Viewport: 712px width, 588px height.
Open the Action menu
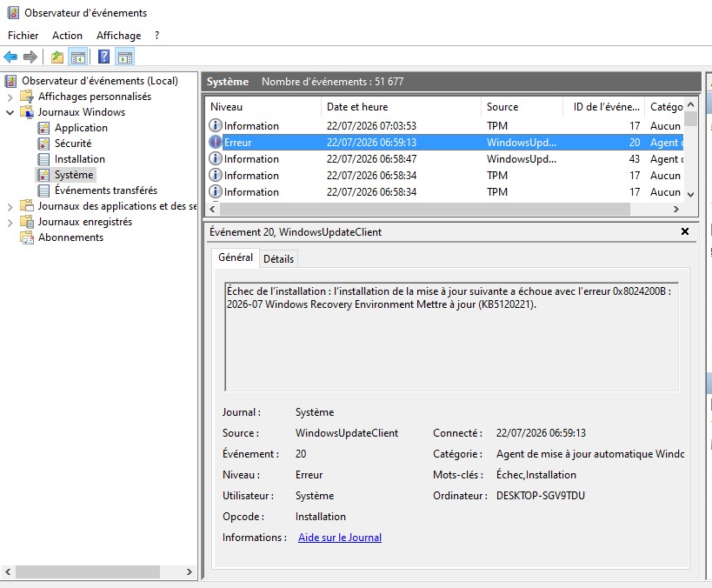coord(67,36)
